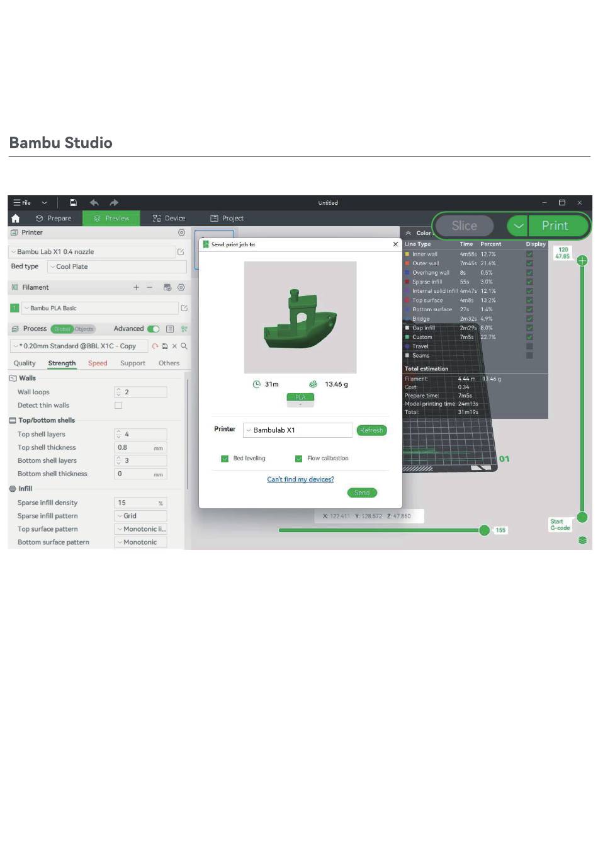Open the Others settings tab
The width and height of the screenshot is (598, 868).
pyautogui.click(x=169, y=363)
